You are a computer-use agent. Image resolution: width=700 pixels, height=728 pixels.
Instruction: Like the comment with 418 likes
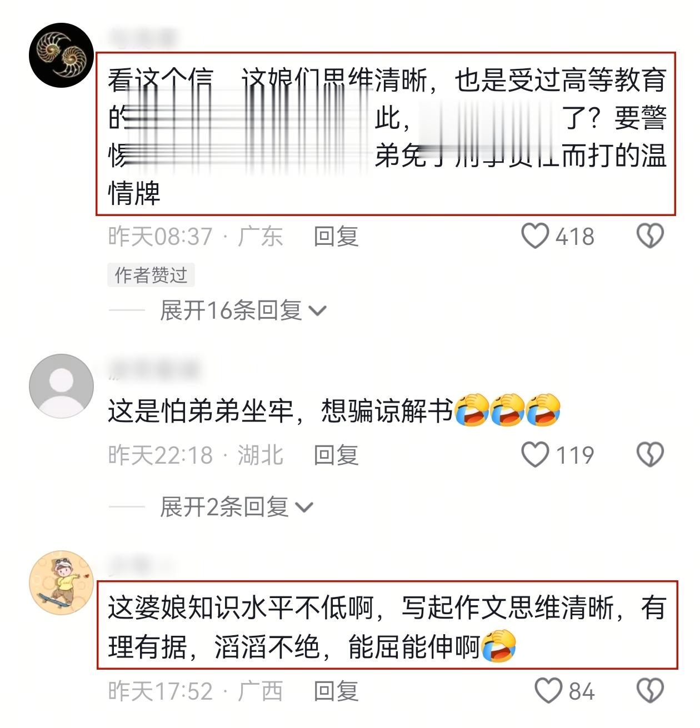click(535, 236)
